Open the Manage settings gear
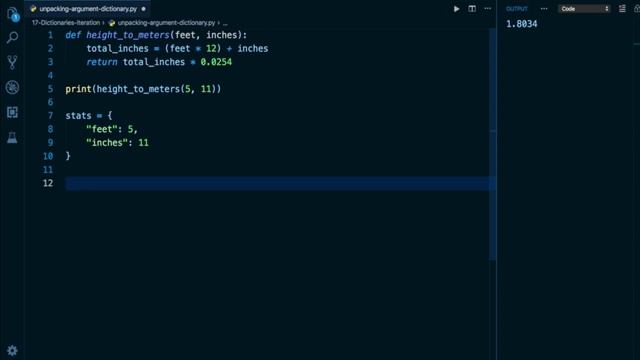 12,351
